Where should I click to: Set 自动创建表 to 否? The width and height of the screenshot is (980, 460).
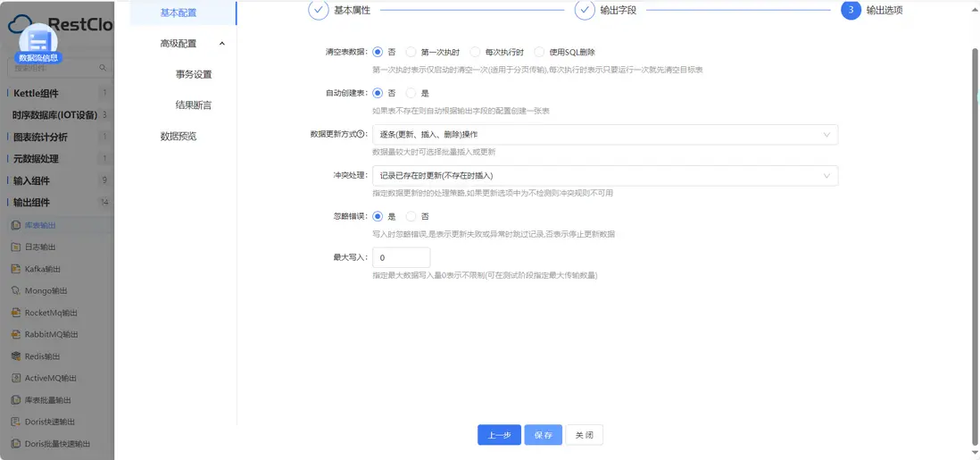pos(378,93)
